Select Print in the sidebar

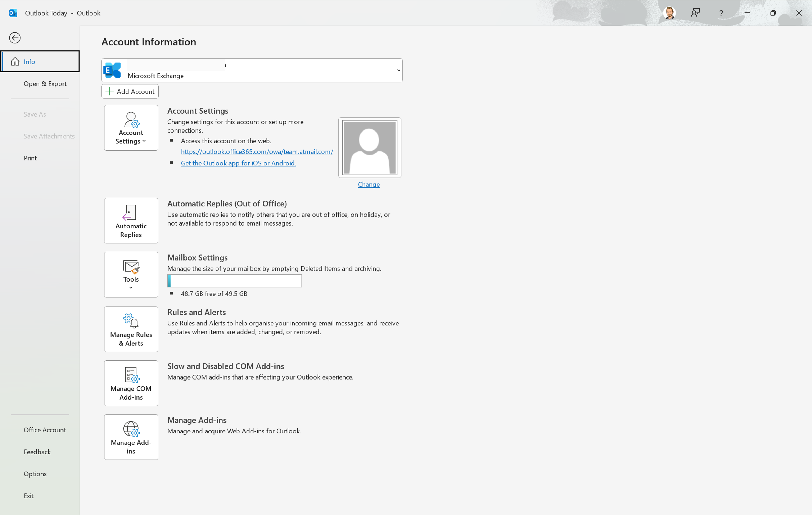click(x=40, y=158)
